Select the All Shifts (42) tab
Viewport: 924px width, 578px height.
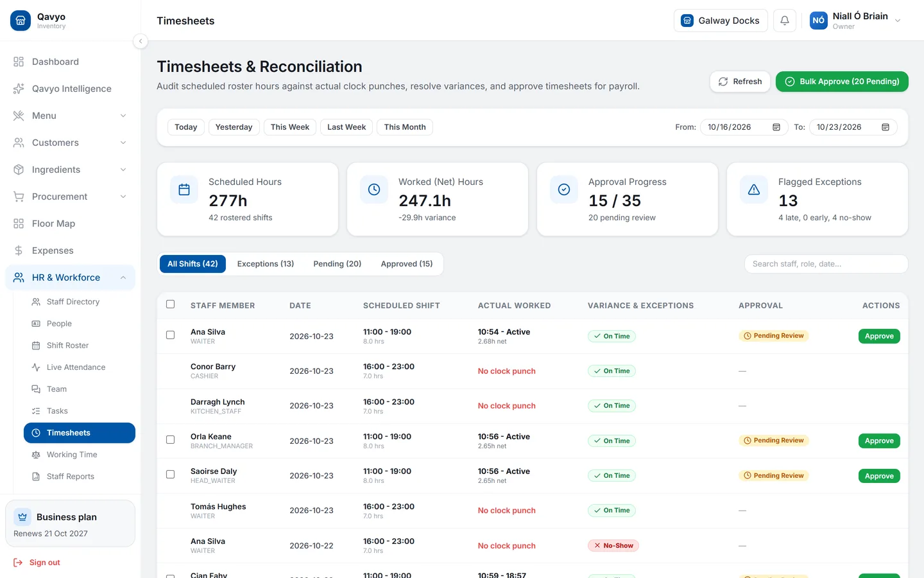(x=193, y=264)
